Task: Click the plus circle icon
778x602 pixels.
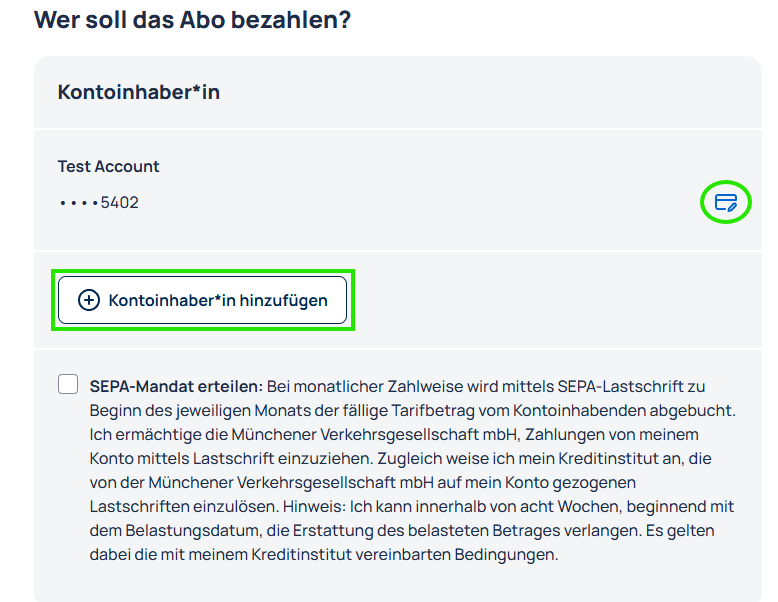Action: [x=89, y=300]
